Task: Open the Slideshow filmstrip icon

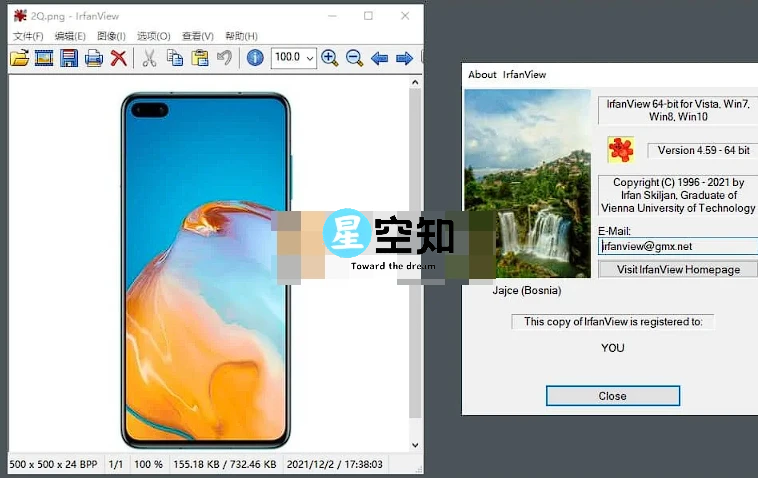Action: 44,58
